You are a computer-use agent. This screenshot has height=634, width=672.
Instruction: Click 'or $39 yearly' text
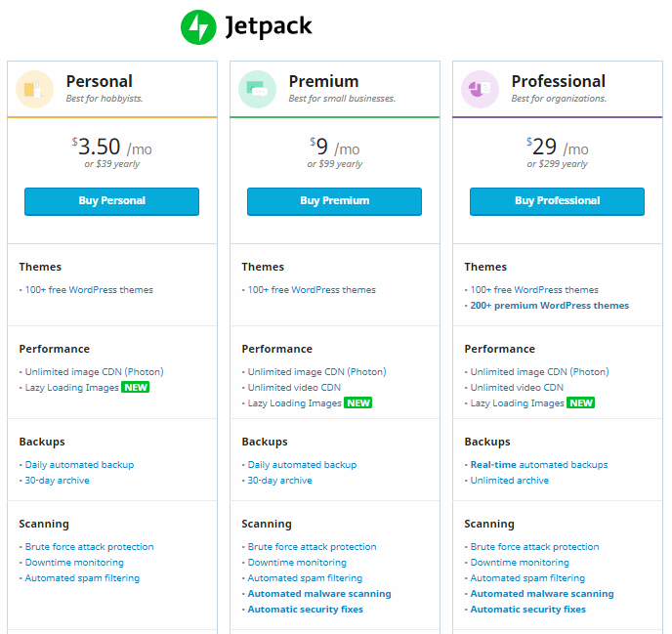pos(112,164)
